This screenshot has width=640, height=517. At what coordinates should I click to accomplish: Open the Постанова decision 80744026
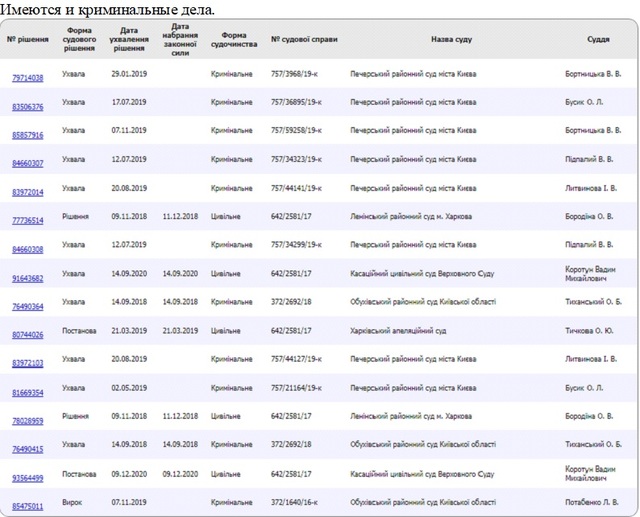click(x=27, y=335)
